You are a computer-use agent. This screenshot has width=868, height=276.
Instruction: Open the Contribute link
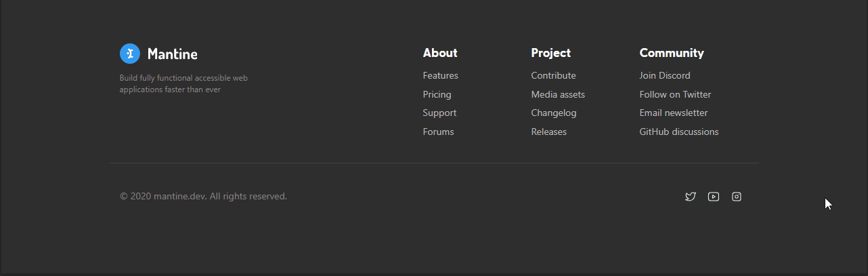(554, 75)
